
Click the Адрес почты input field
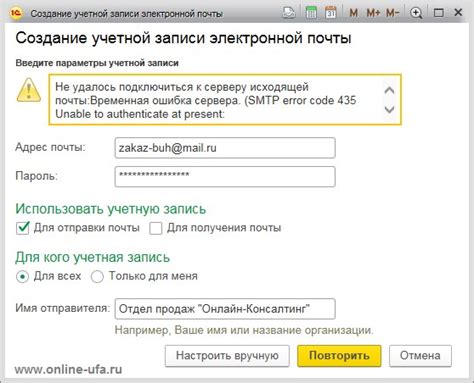click(225, 148)
